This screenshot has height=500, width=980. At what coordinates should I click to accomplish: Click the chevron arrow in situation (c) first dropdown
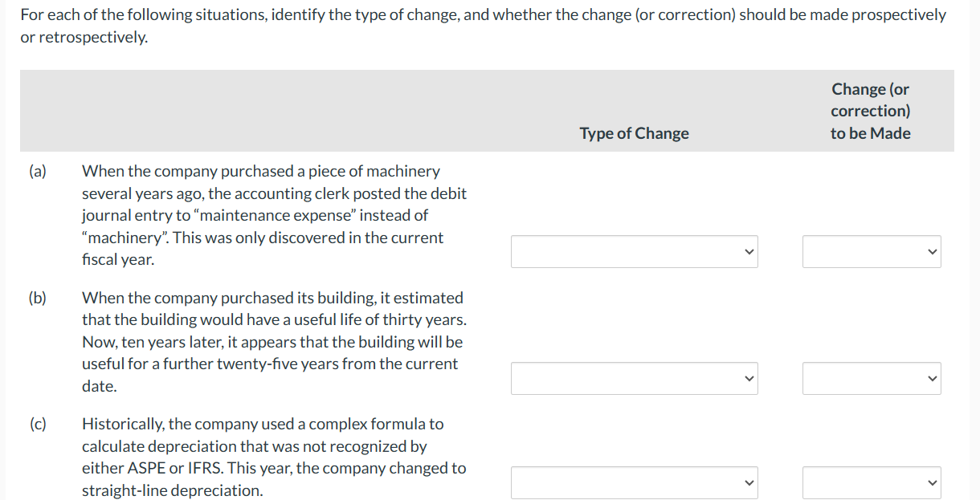[748, 482]
